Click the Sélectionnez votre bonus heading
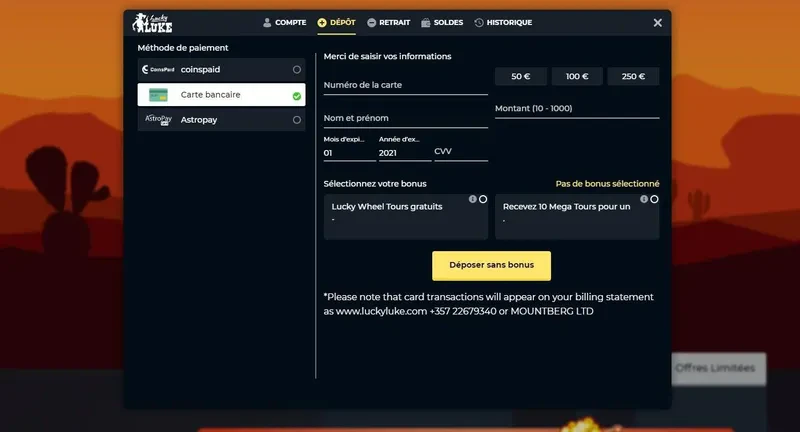Screen dimensions: 800x432 click(x=375, y=184)
